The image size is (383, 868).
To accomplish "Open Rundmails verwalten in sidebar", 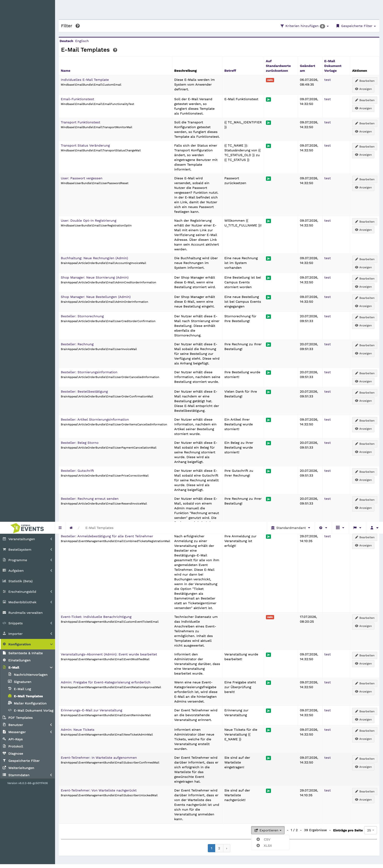I will click(25, 613).
